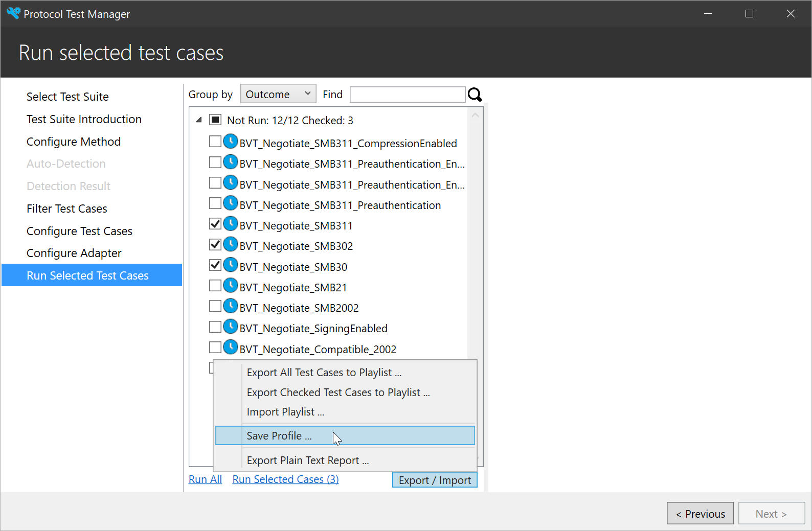
Task: Go to Select Test Suite step
Action: pyautogui.click(x=67, y=97)
